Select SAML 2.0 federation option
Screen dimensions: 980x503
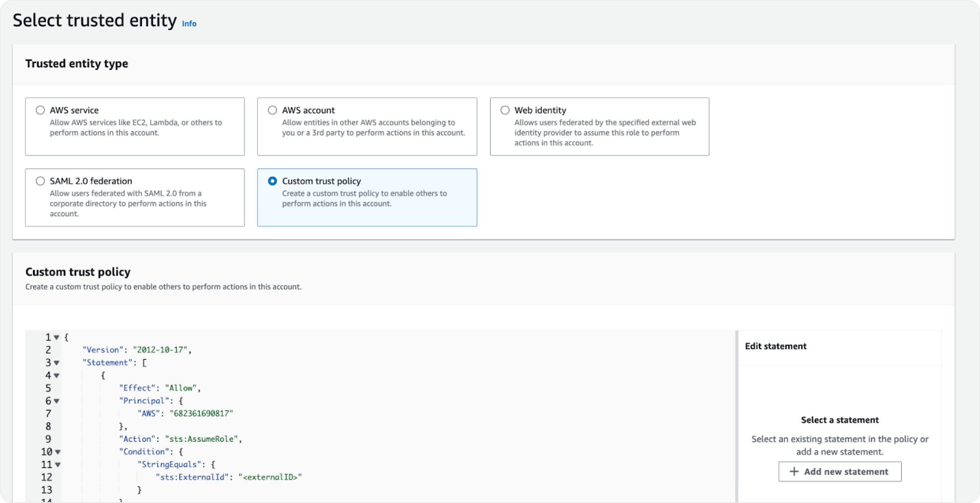(x=40, y=181)
